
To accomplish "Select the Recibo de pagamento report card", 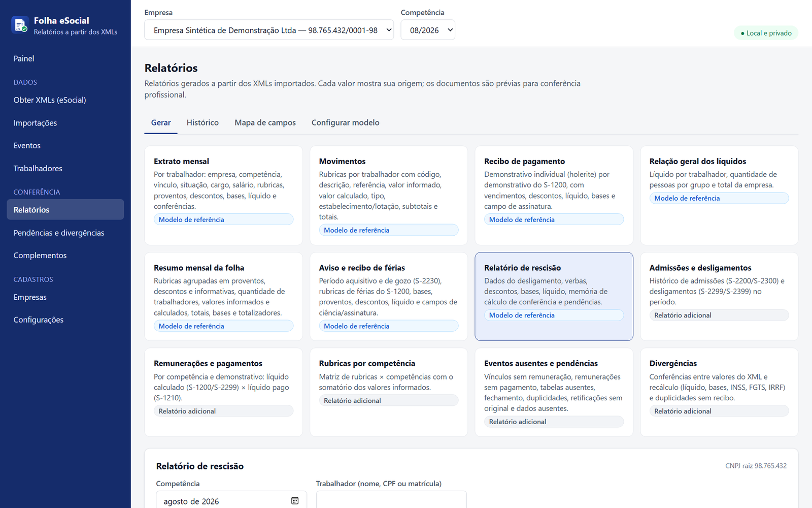I will coord(554,196).
